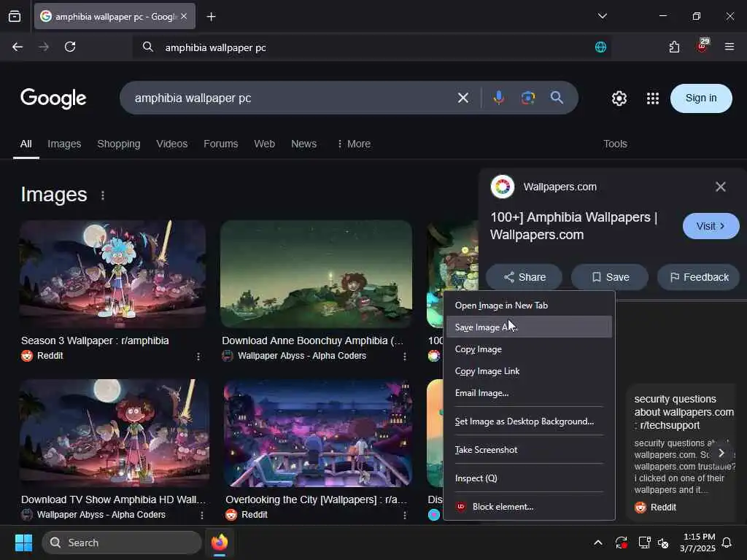Click the blue Google search magnifier icon

[x=557, y=98]
